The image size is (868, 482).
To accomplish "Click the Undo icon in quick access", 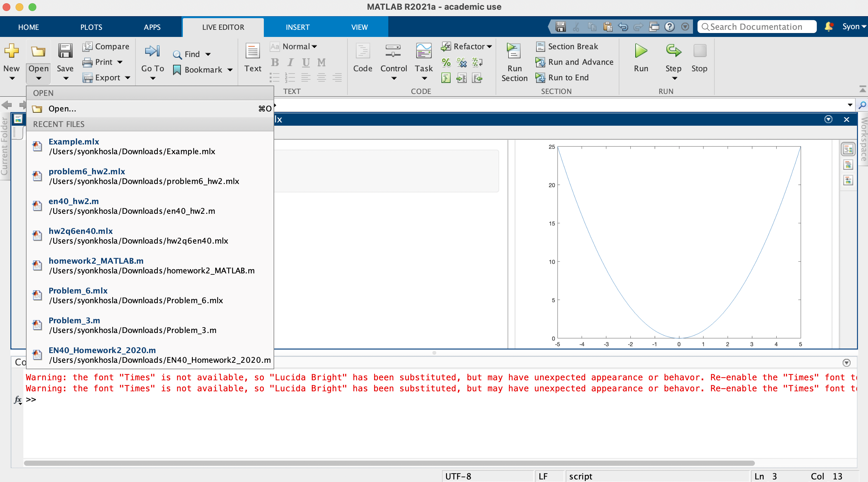I will [623, 27].
